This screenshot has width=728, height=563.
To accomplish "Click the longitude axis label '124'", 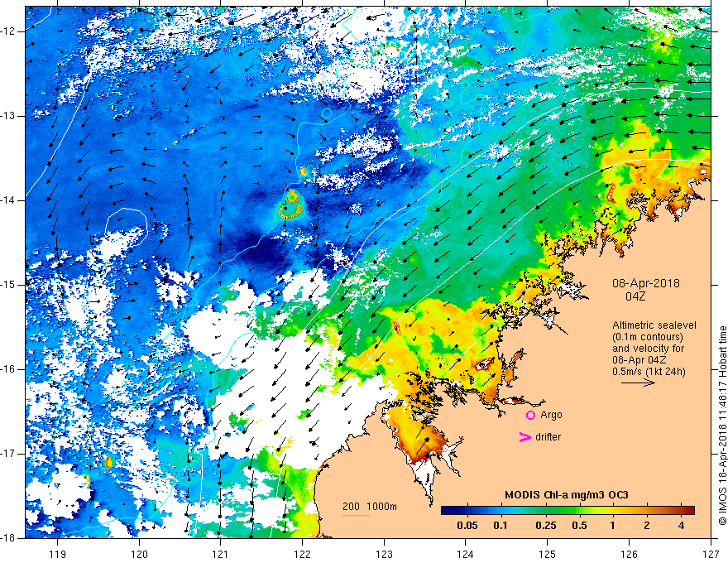I will pos(466,554).
